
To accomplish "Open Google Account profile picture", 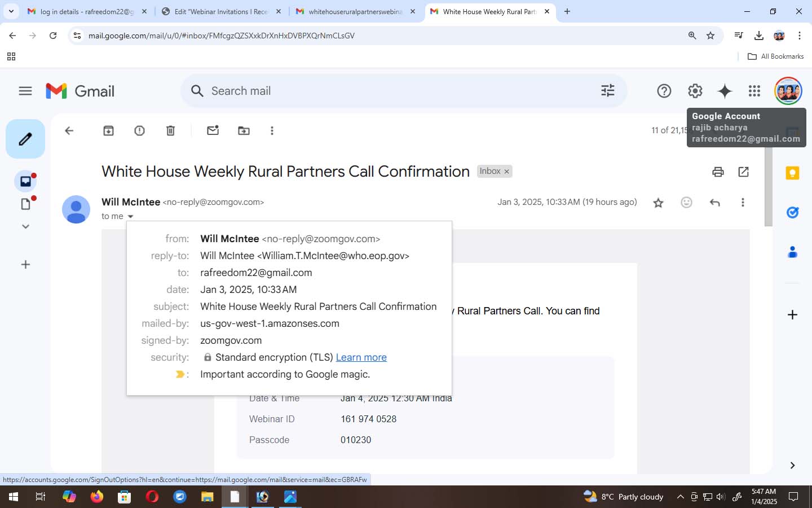I will pyautogui.click(x=788, y=91).
